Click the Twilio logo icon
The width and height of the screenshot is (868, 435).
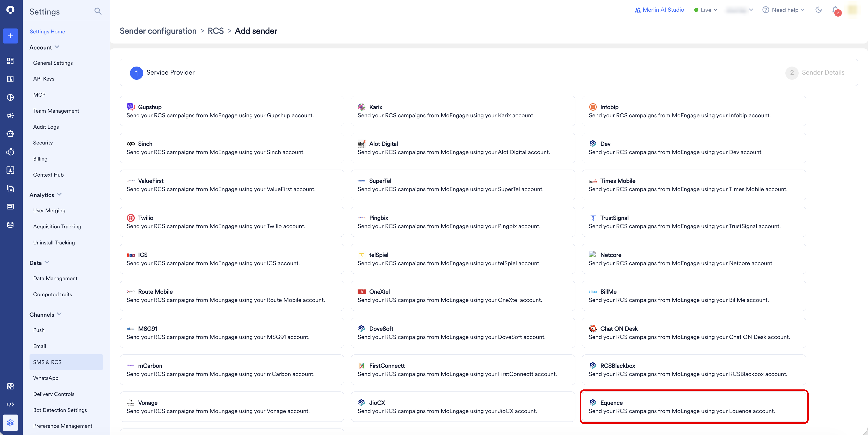pos(131,218)
